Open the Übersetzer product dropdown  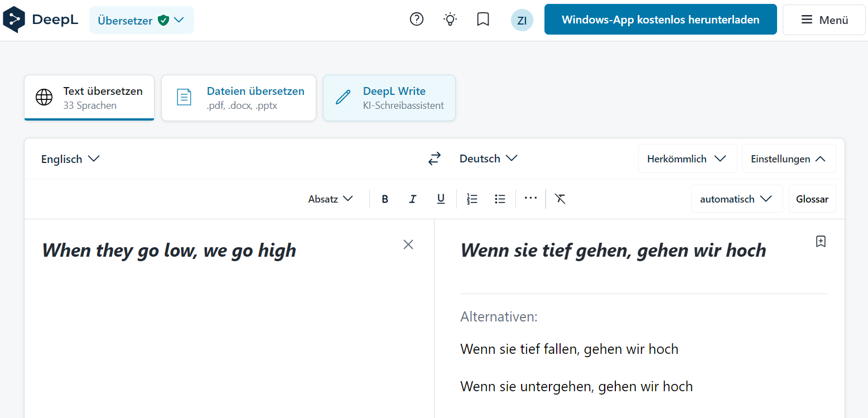[142, 20]
